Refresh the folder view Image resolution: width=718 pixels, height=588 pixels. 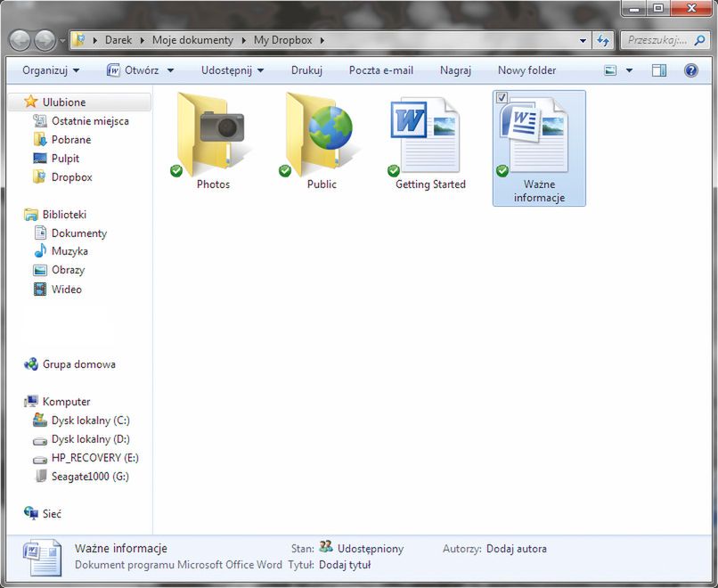(603, 41)
